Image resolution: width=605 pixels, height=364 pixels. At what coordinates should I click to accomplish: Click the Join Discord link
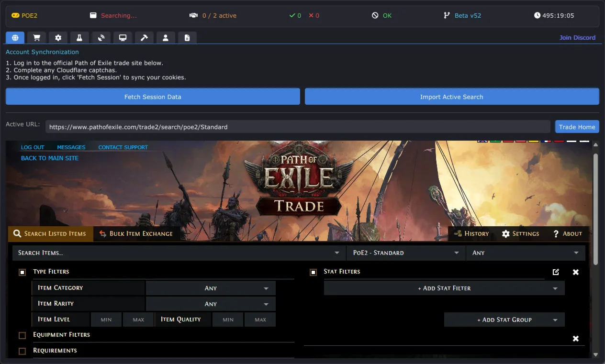tap(578, 37)
